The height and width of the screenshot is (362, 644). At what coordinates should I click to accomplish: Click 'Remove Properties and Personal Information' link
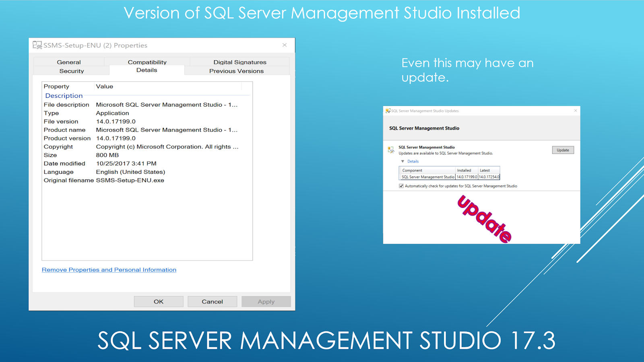[109, 269]
